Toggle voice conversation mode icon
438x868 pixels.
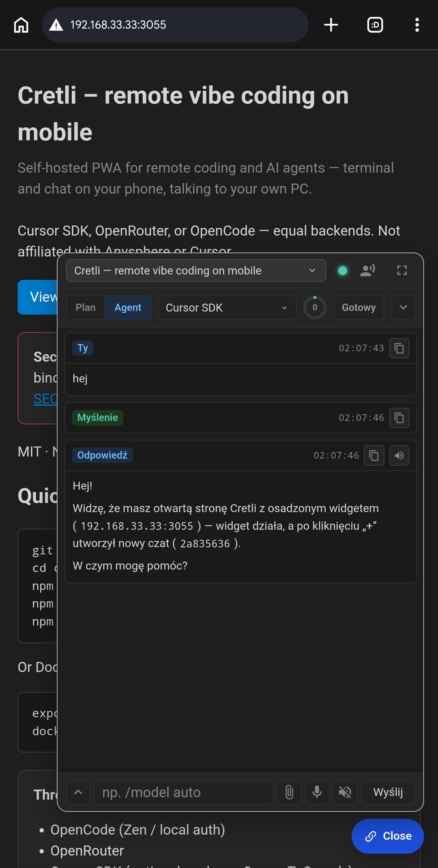[x=367, y=270]
